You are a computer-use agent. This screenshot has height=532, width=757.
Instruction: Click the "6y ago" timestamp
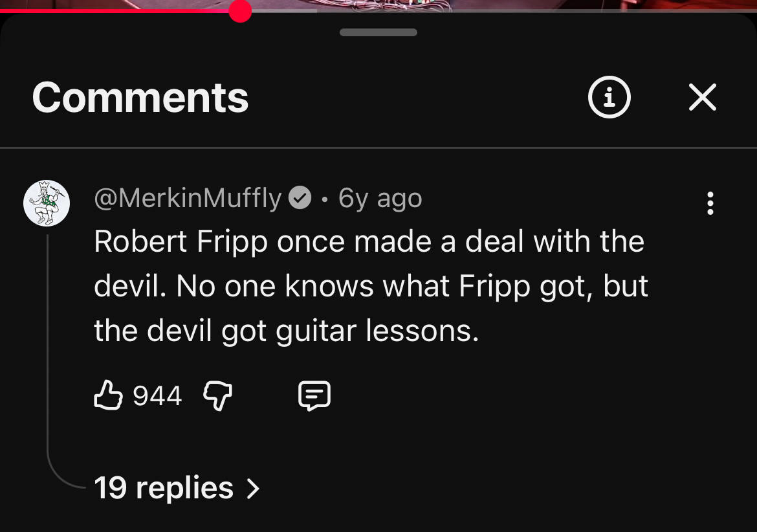tap(380, 198)
